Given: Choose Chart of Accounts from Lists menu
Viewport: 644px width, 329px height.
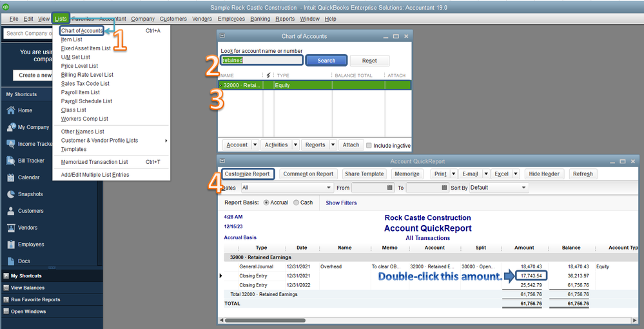Looking at the screenshot, I should click(x=82, y=31).
